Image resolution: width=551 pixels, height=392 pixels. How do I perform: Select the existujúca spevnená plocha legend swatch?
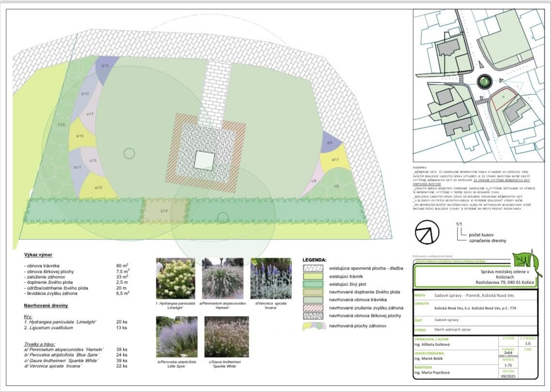[x=314, y=267]
